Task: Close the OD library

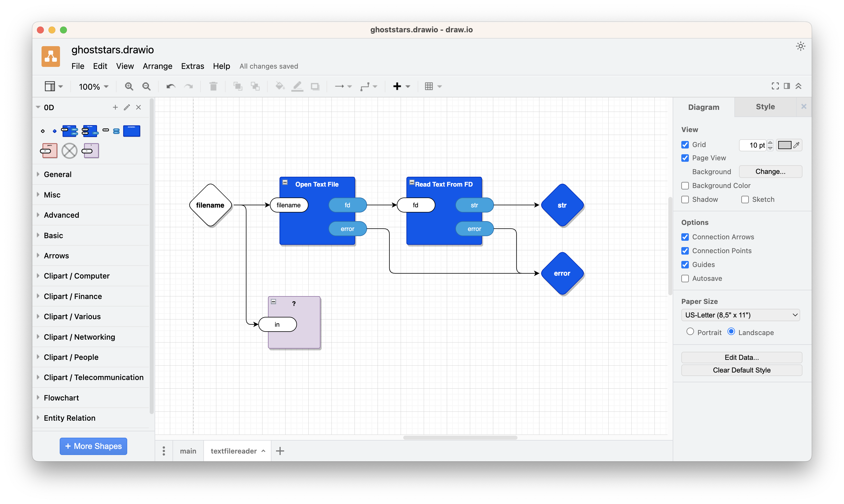Action: tap(138, 107)
